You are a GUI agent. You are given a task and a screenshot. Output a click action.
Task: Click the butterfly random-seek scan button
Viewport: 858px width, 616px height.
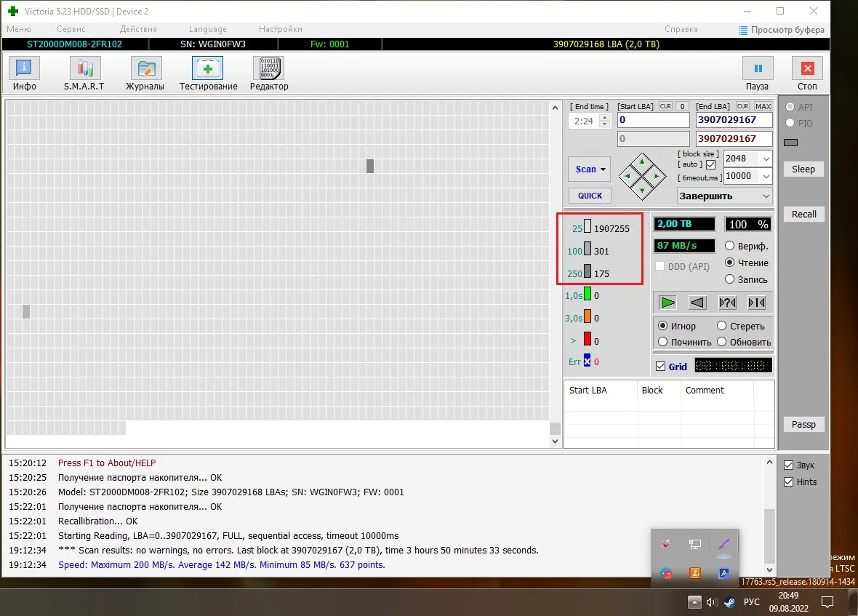pyautogui.click(x=727, y=303)
